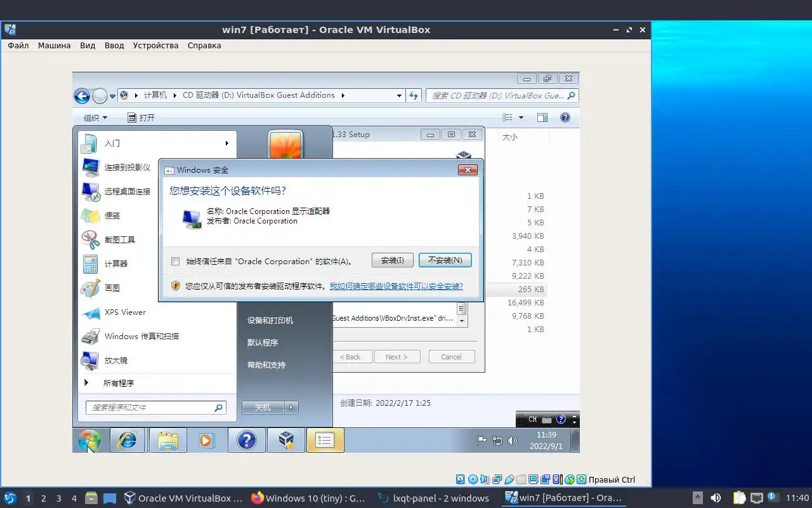Click the refresh button beside address bar
This screenshot has width=812, height=508.
point(414,95)
